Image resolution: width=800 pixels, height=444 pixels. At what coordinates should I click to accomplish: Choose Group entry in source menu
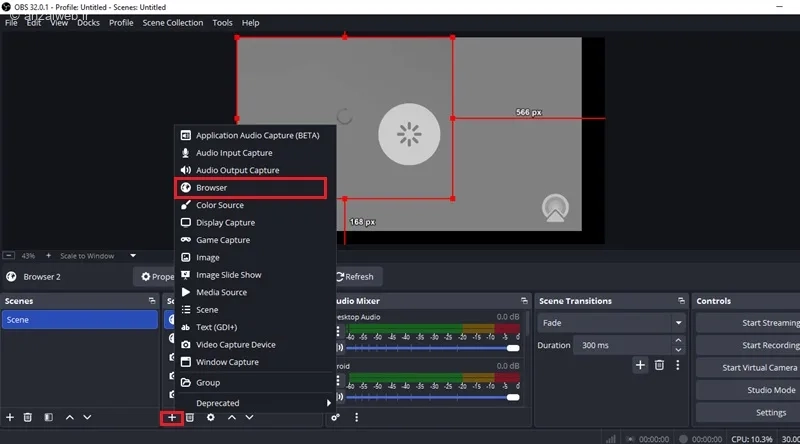pos(255,382)
